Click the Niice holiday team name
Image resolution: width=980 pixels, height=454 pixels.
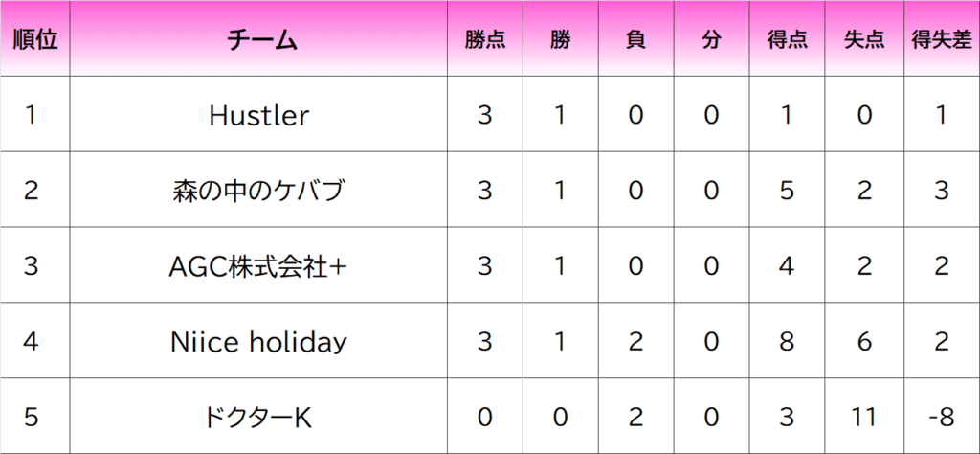(259, 341)
